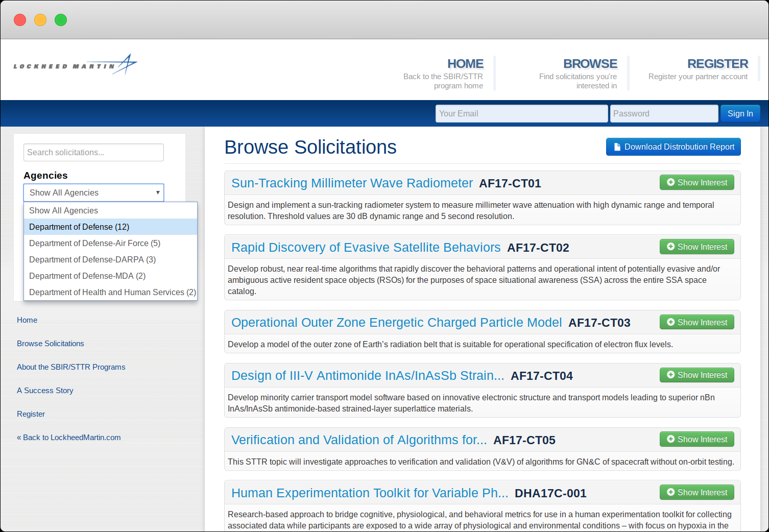Click the plus icon on AF17-CT03 Show Interest
Viewport: 769px width, 532px height.
click(x=670, y=322)
